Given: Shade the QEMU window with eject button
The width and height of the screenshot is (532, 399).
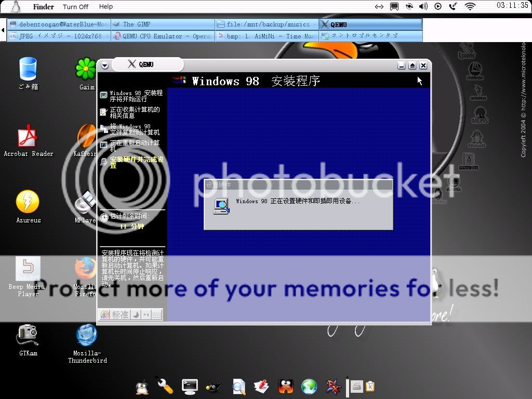Looking at the screenshot, I should [412, 65].
